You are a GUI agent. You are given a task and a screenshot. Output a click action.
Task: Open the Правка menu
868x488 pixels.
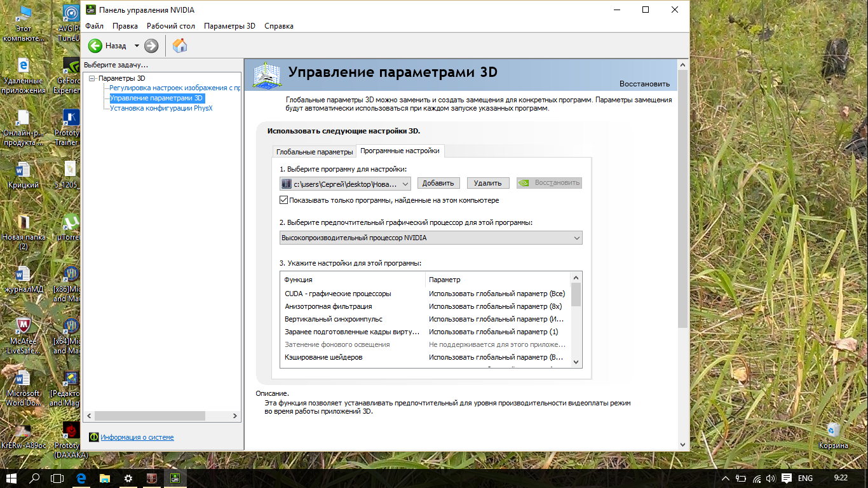click(x=125, y=26)
